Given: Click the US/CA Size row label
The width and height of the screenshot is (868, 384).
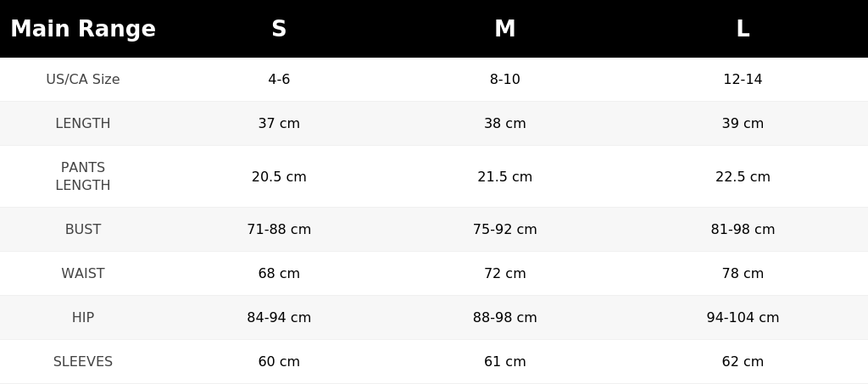Looking at the screenshot, I should [83, 79].
